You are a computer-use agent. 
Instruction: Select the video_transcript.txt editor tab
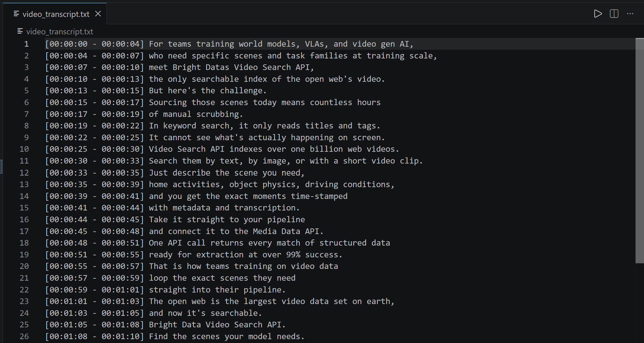(x=55, y=14)
